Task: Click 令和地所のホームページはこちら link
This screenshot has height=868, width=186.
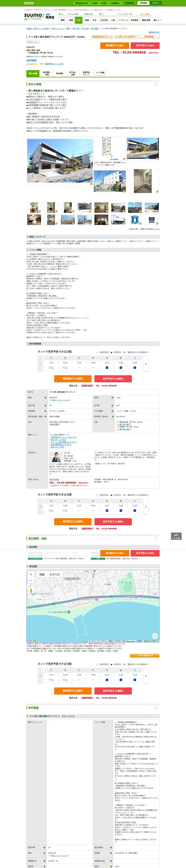Action: [63, 437]
